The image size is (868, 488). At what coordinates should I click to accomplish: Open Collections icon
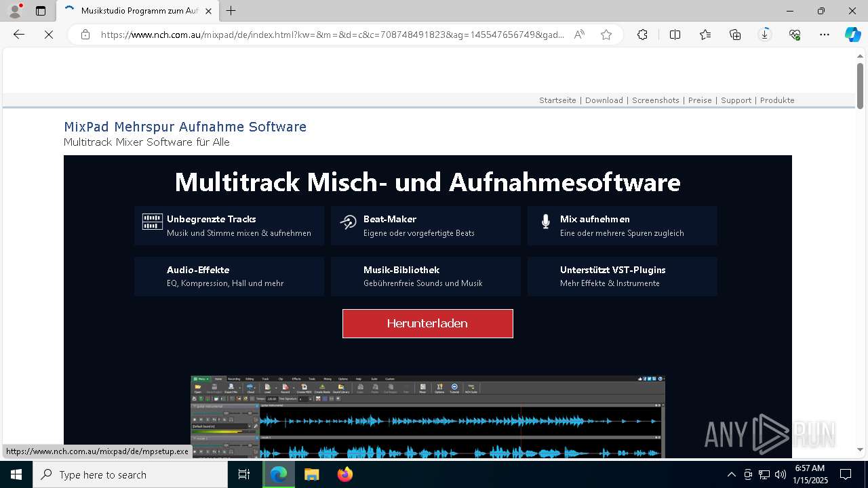point(735,35)
